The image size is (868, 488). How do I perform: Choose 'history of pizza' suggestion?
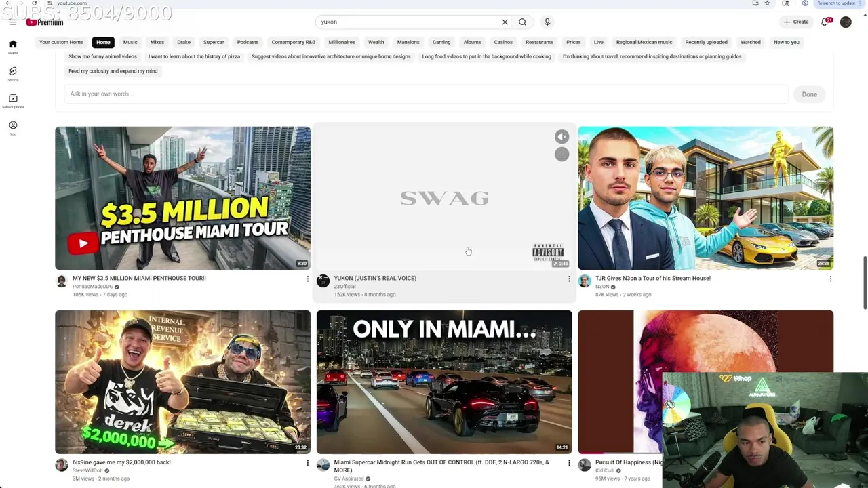(194, 57)
